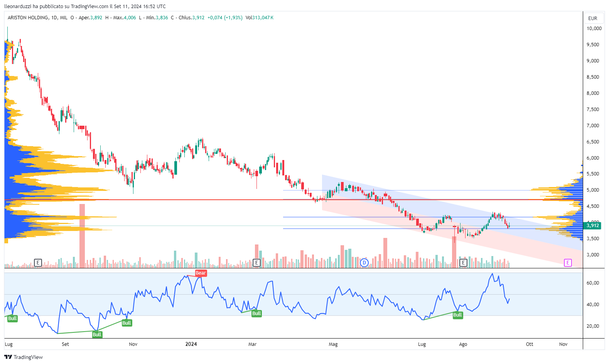Click the TradingView logo at the bottom
Image resolution: width=609 pixels, height=364 pixels.
click(24, 357)
